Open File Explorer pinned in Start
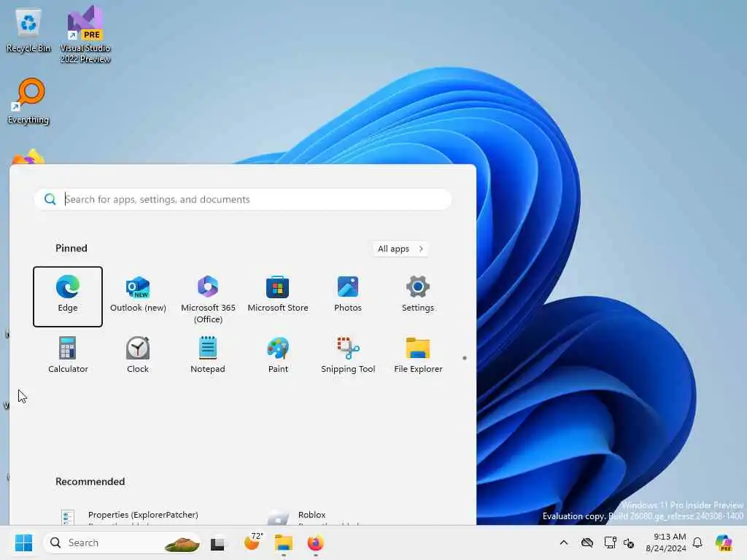 [418, 355]
